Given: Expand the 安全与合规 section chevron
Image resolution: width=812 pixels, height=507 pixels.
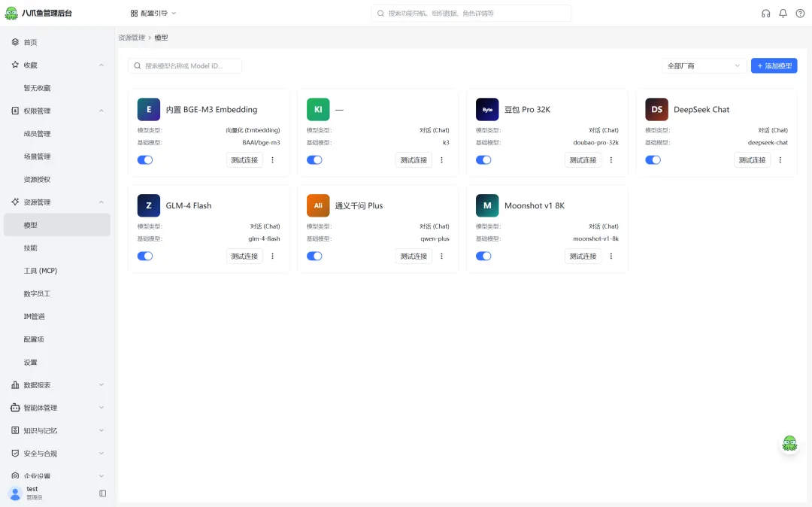Looking at the screenshot, I should [x=101, y=453].
